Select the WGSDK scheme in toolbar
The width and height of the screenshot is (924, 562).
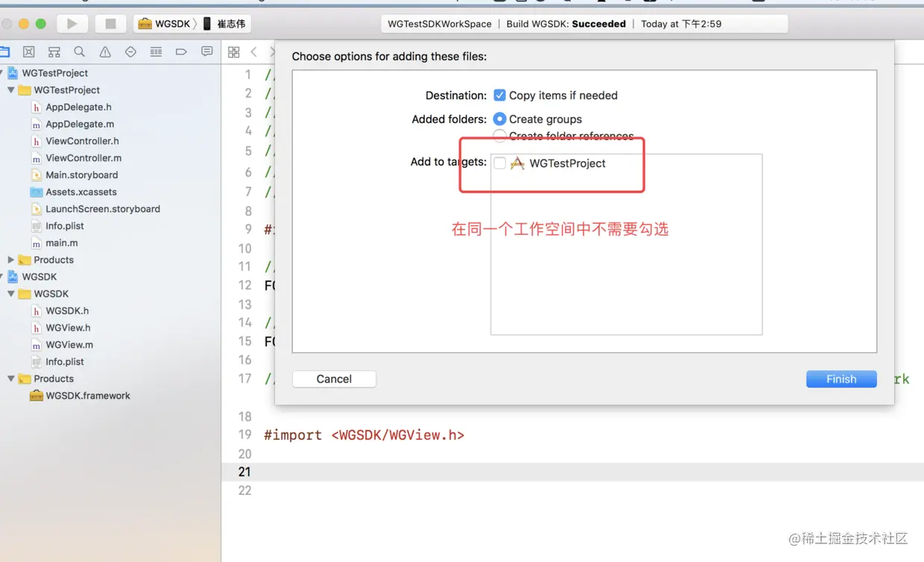[x=165, y=24]
